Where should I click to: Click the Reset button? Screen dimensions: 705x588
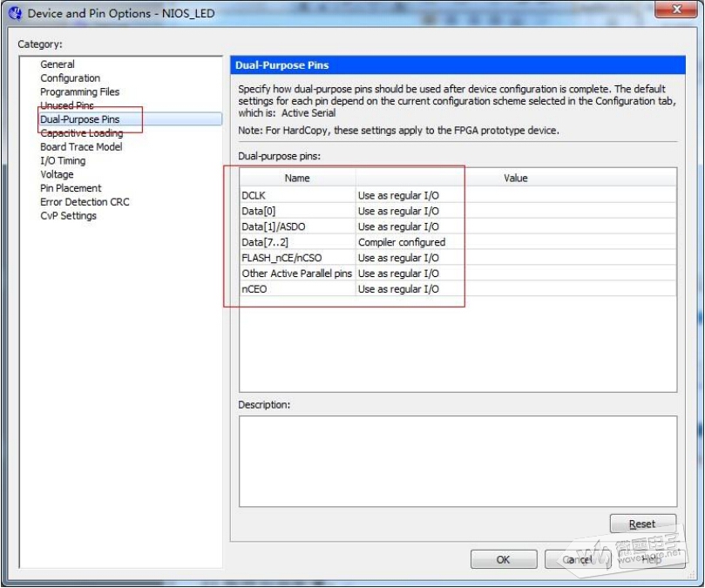[642, 524]
